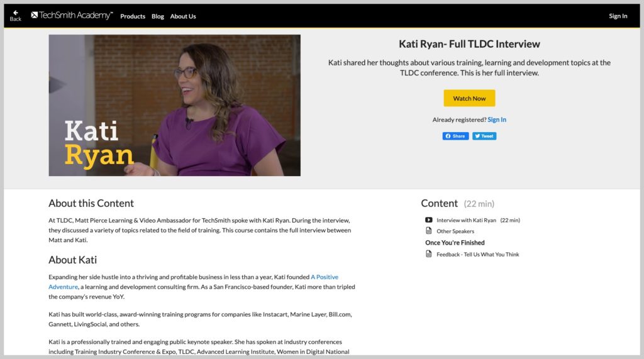The width and height of the screenshot is (644, 359).
Task: Click the Sign In link below Watch Now
Action: tap(497, 119)
